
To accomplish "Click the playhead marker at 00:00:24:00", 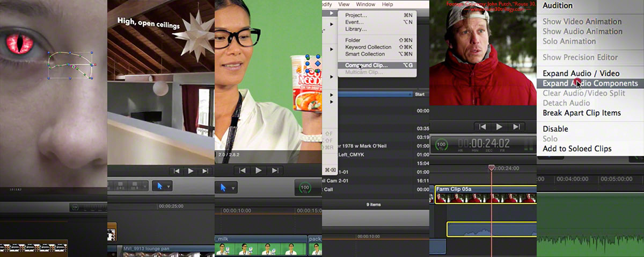I will pos(492,168).
